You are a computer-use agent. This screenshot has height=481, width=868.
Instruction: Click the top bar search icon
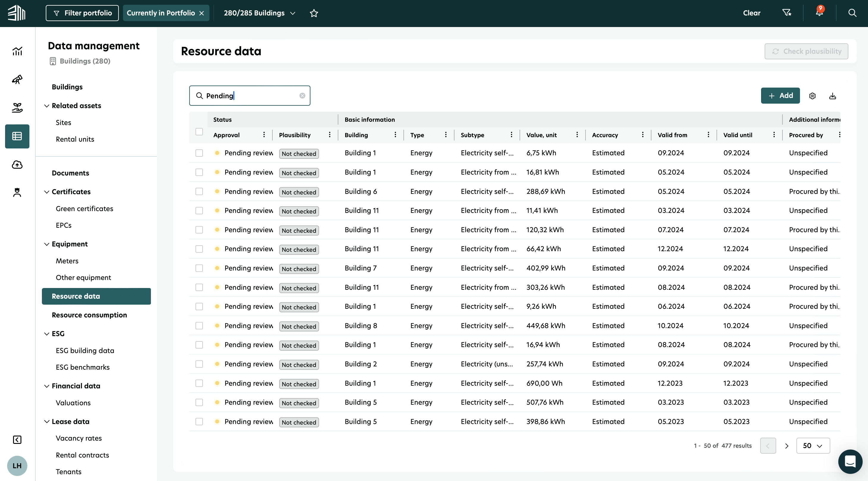coord(852,13)
